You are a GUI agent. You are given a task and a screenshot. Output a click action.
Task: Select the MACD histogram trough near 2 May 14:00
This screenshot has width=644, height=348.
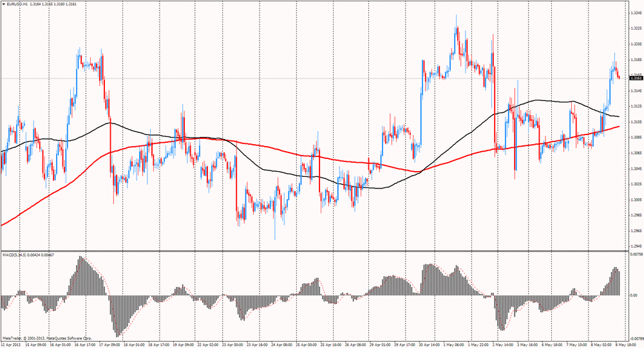502,313
